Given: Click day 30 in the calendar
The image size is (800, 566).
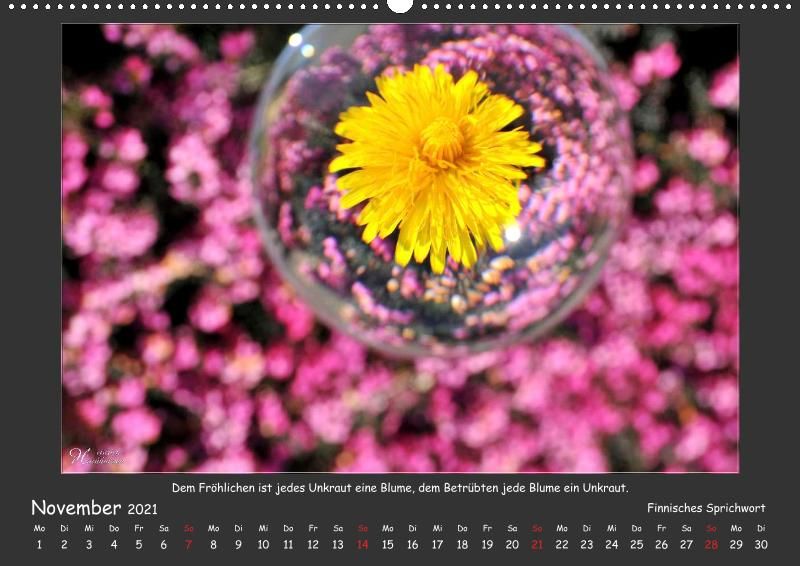Looking at the screenshot, I should pos(761,545).
